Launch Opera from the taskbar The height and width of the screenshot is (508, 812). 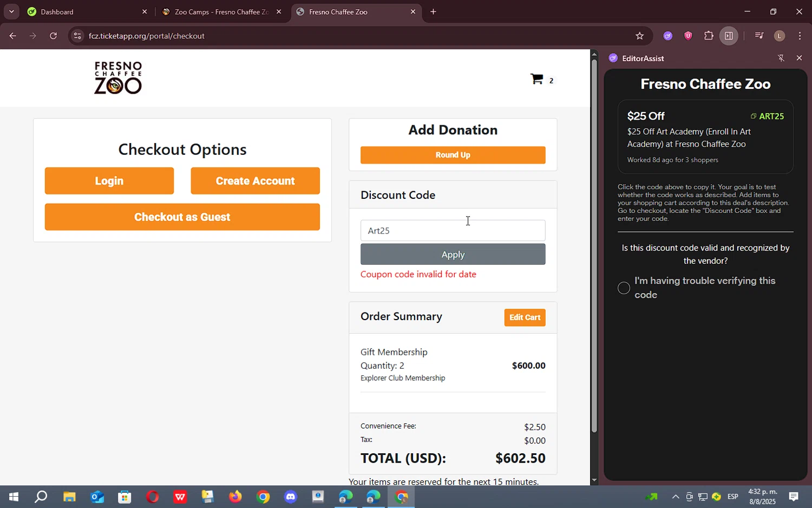click(153, 497)
